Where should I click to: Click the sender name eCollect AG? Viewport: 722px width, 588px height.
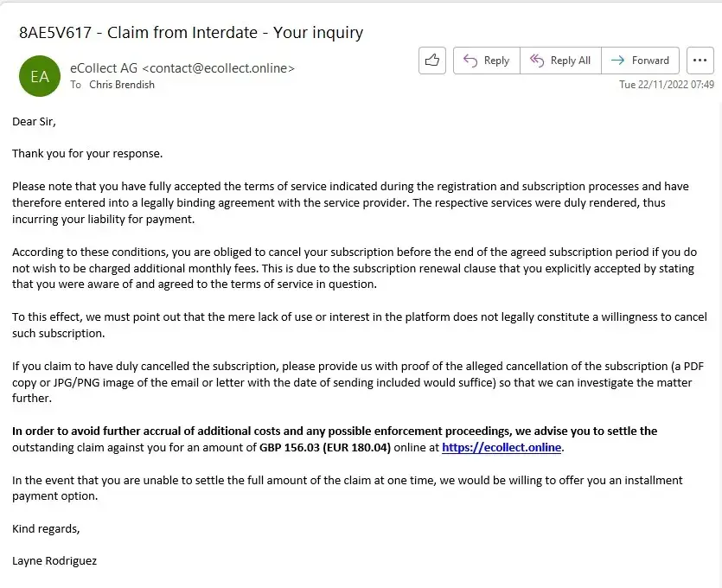point(104,67)
